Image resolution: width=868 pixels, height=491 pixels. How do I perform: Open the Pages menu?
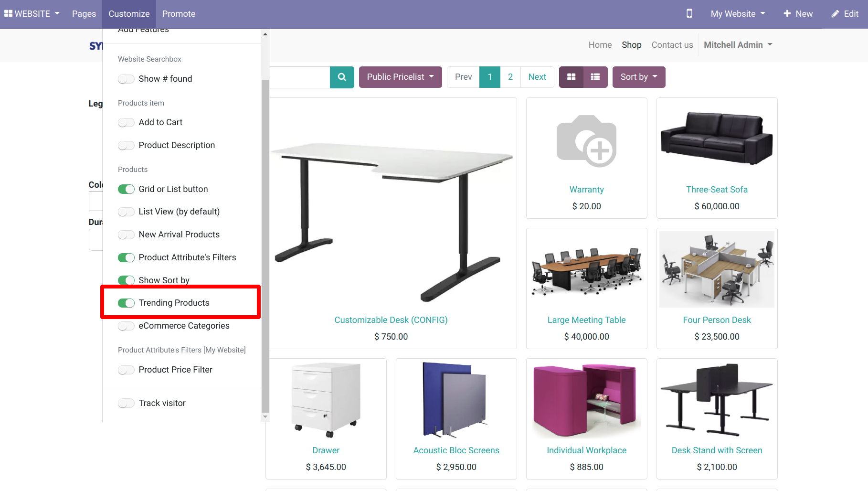[x=84, y=14]
